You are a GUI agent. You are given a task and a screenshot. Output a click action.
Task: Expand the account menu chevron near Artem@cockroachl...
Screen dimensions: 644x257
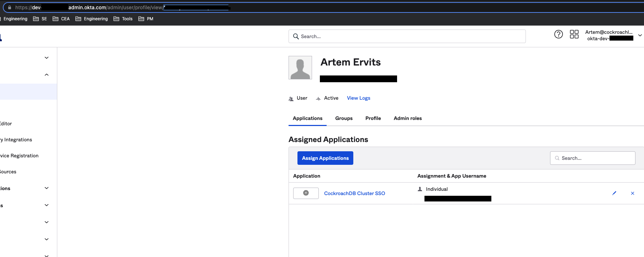640,35
